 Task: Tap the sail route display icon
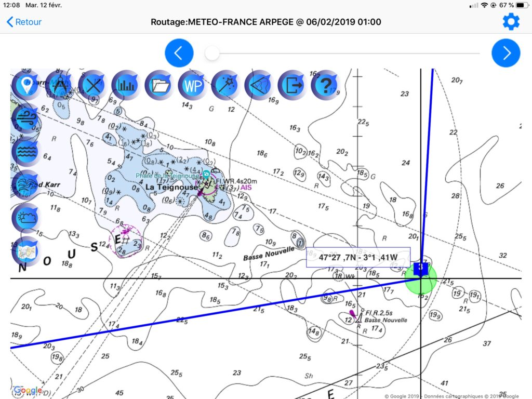[260, 85]
